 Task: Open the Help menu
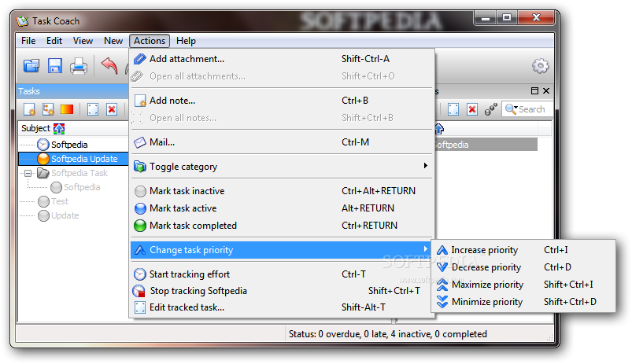186,41
